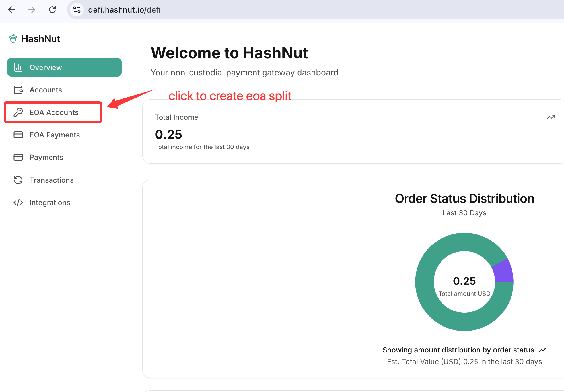Go to the Payments sidebar label
This screenshot has width=564, height=392.
(x=46, y=157)
